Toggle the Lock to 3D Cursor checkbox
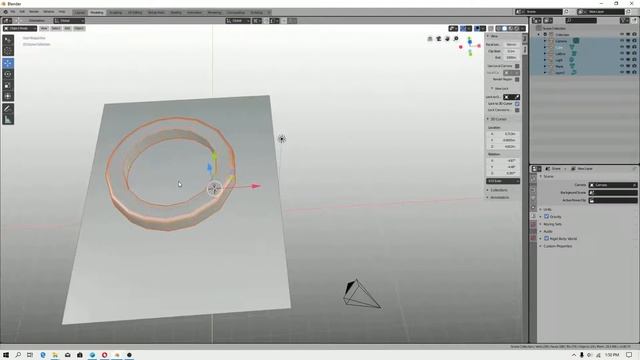640x360 pixels. click(517, 104)
